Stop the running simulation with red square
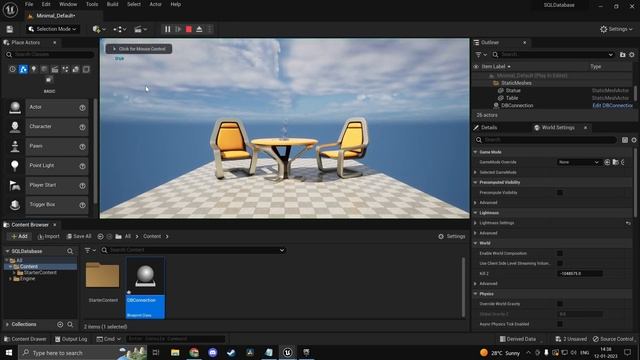The width and height of the screenshot is (640, 360). point(189,29)
